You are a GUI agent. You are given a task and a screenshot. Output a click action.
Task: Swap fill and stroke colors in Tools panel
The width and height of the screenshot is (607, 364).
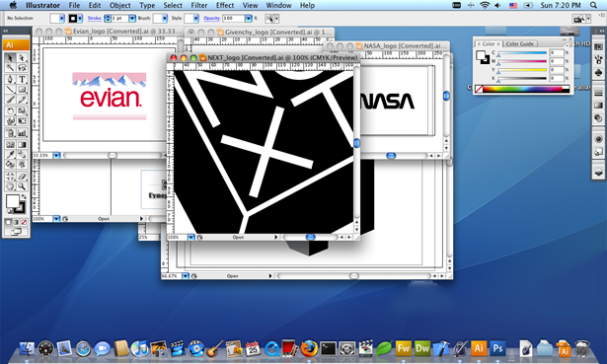coord(24,197)
